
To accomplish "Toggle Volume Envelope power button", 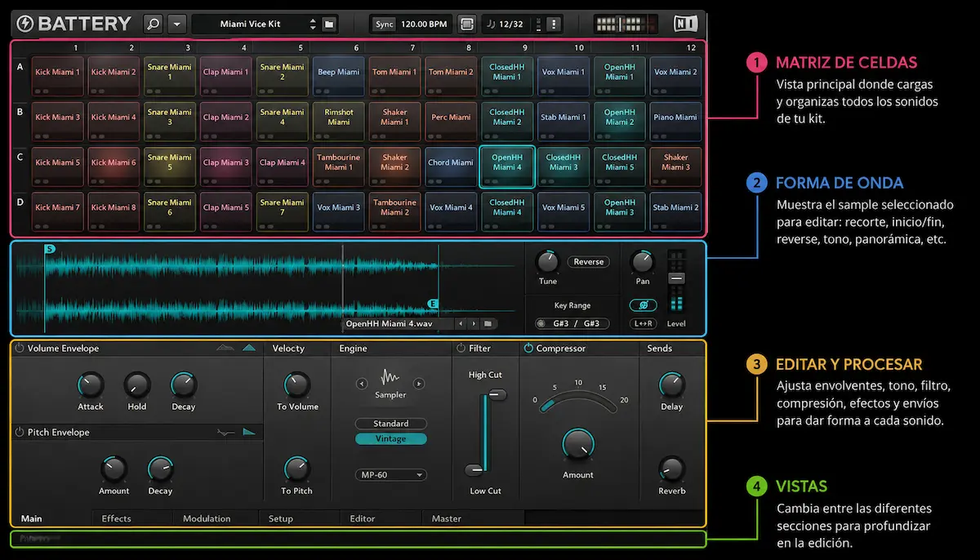I will coord(20,348).
